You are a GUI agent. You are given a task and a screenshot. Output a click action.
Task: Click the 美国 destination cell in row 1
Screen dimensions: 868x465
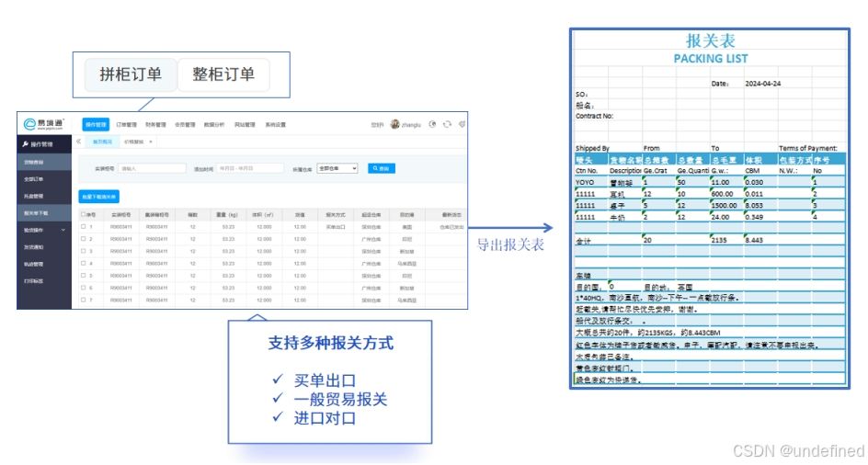(406, 226)
